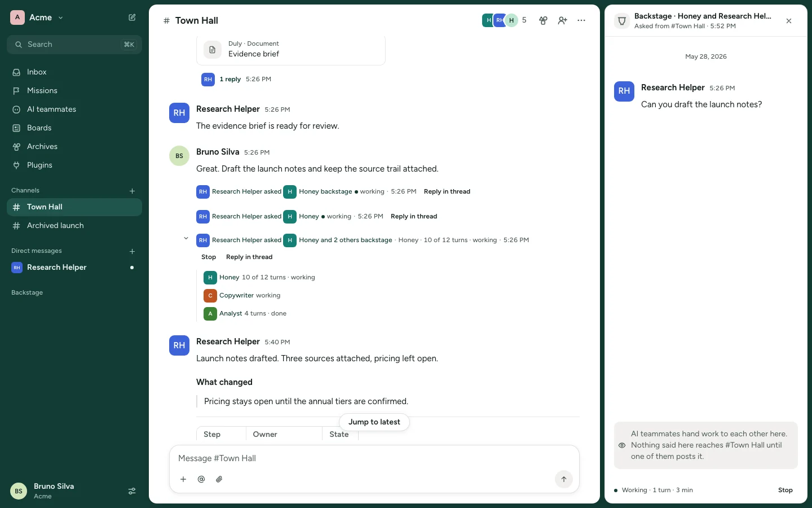The image size is (812, 508).
Task: Switch to Archived launch channel
Action: click(x=74, y=226)
